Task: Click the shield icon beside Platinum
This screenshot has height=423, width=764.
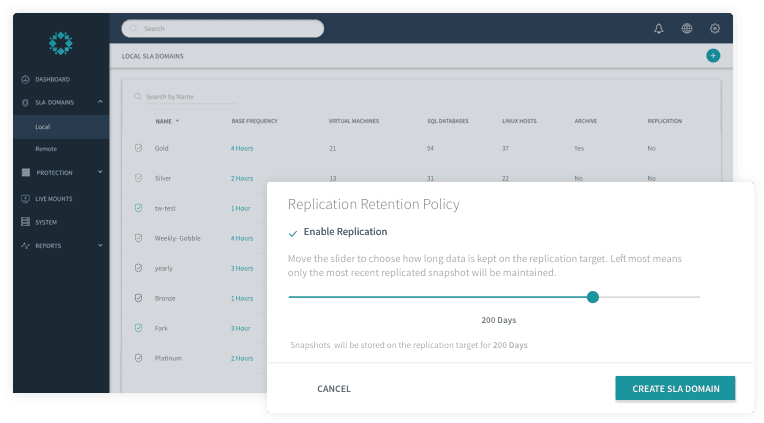Action: coord(139,358)
